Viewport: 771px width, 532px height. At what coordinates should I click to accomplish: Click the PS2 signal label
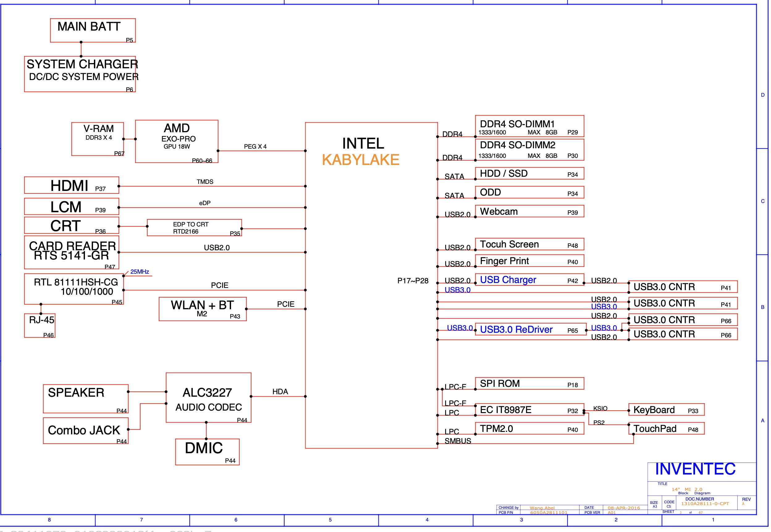[599, 423]
